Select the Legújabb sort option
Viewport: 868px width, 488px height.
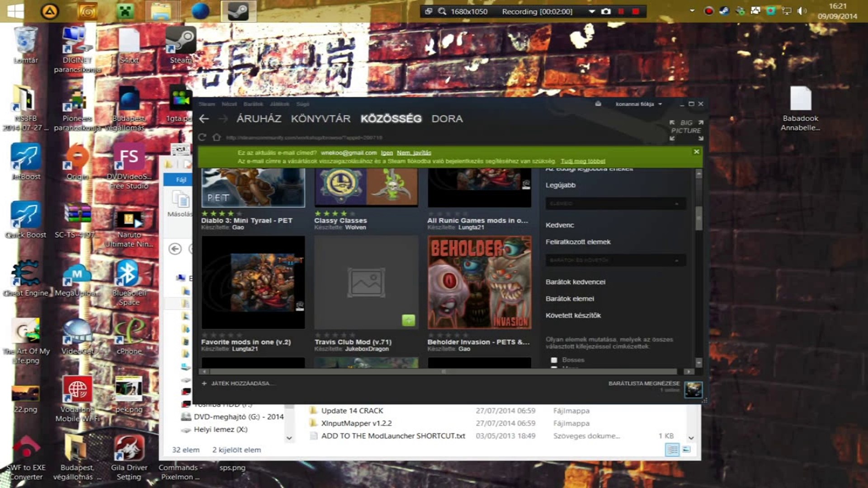(x=561, y=185)
